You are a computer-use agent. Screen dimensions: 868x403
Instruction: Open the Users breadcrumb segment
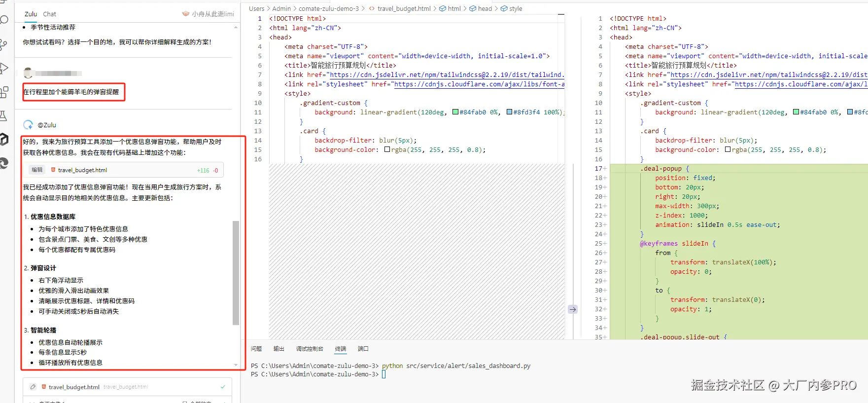pos(256,8)
